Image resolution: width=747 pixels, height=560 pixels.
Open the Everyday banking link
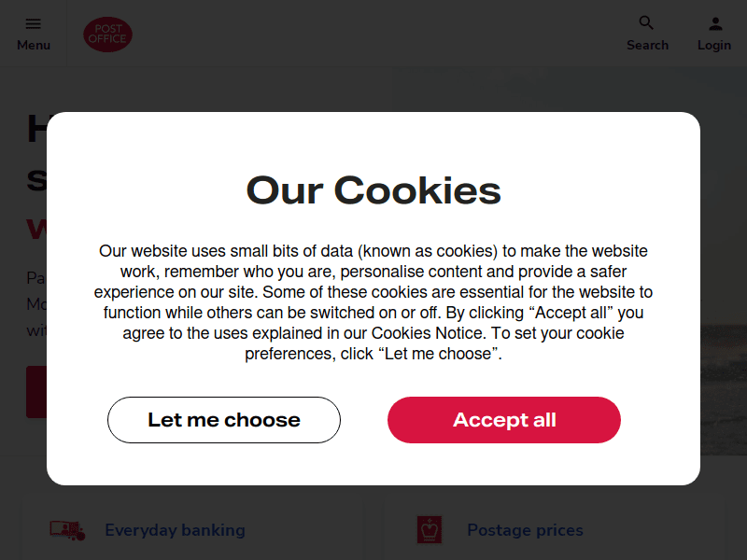tap(175, 530)
